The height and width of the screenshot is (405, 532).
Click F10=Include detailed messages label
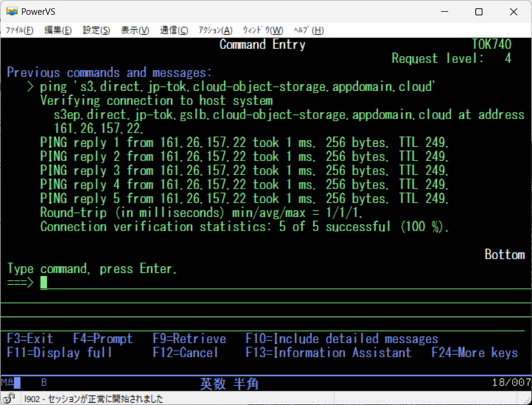tap(341, 338)
